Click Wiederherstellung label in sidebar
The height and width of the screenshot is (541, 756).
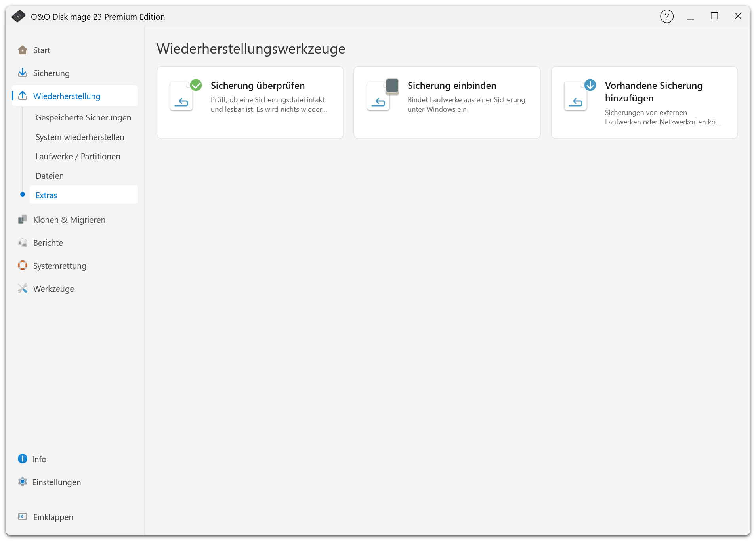point(67,96)
